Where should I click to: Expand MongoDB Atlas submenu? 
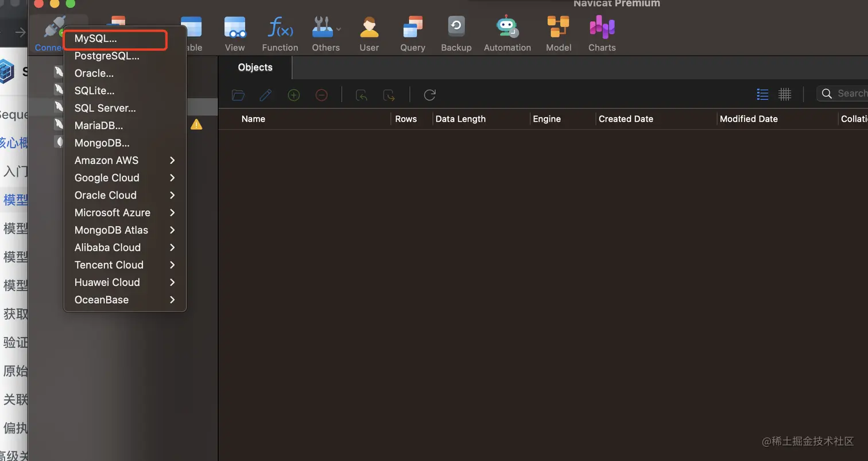point(125,230)
